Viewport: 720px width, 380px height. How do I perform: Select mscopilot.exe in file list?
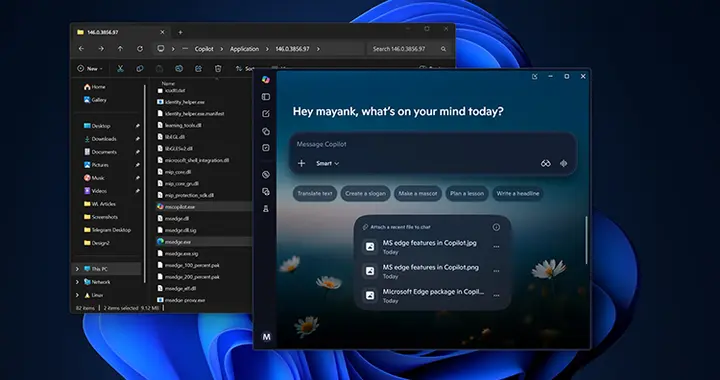click(x=204, y=207)
